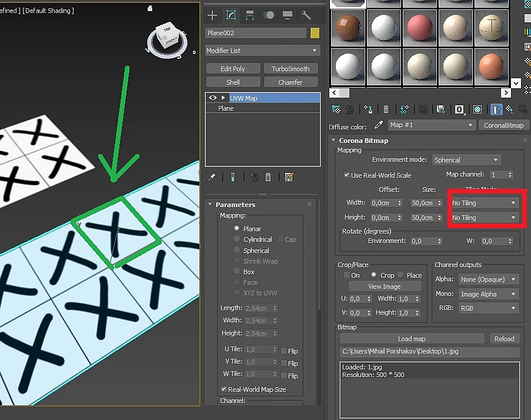Click the Get Material icon

click(x=336, y=109)
